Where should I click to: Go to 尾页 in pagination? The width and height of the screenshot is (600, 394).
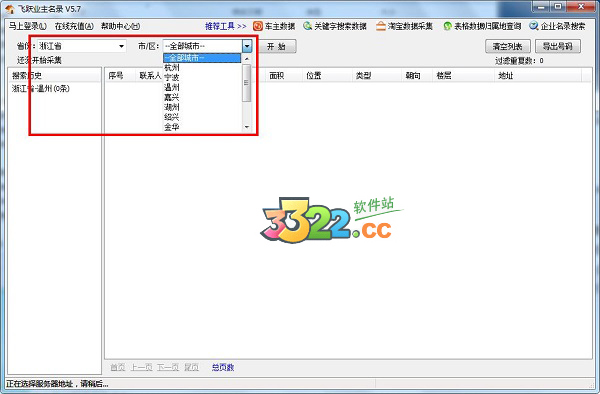point(191,367)
